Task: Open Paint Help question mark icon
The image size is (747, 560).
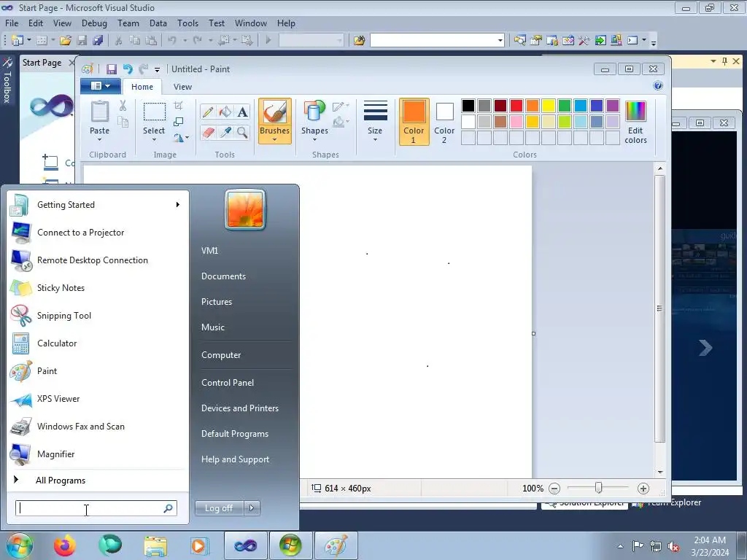Action: [658, 86]
